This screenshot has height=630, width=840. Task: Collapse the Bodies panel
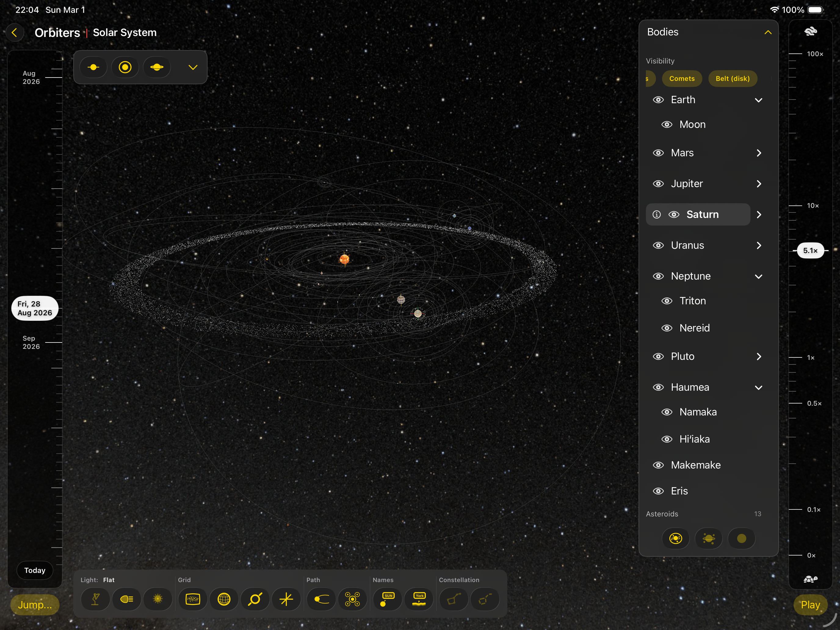coord(768,32)
